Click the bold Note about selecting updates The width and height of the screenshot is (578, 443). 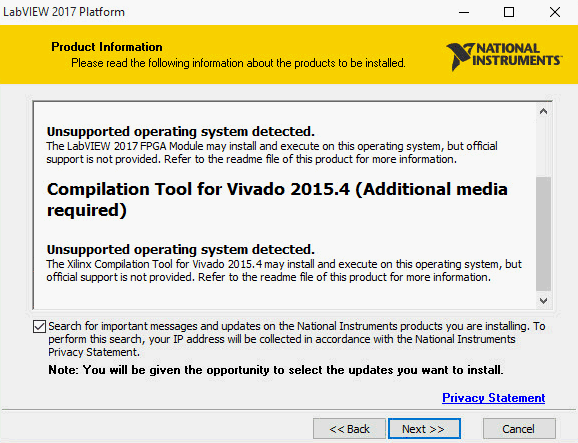pos(275,370)
